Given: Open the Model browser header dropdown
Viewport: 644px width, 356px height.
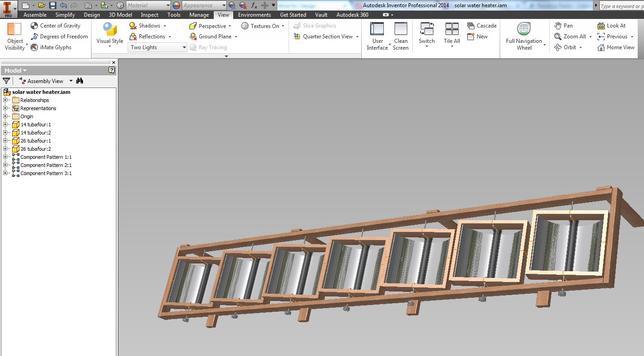Looking at the screenshot, I should [15, 70].
